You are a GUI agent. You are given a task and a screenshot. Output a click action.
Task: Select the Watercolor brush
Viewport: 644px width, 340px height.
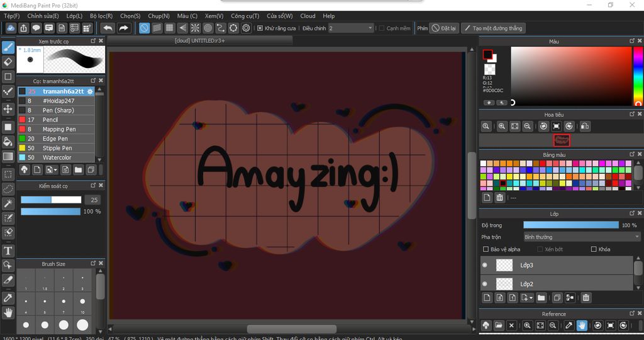(x=56, y=157)
